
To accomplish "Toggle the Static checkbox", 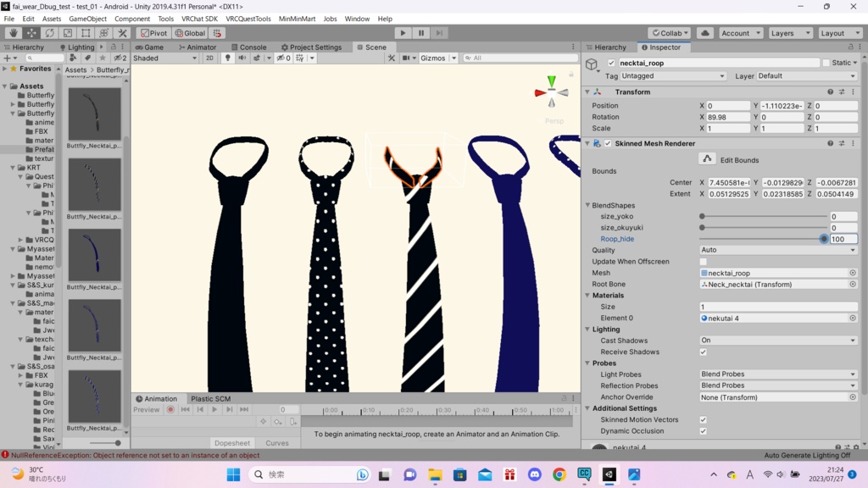I will pyautogui.click(x=826, y=63).
